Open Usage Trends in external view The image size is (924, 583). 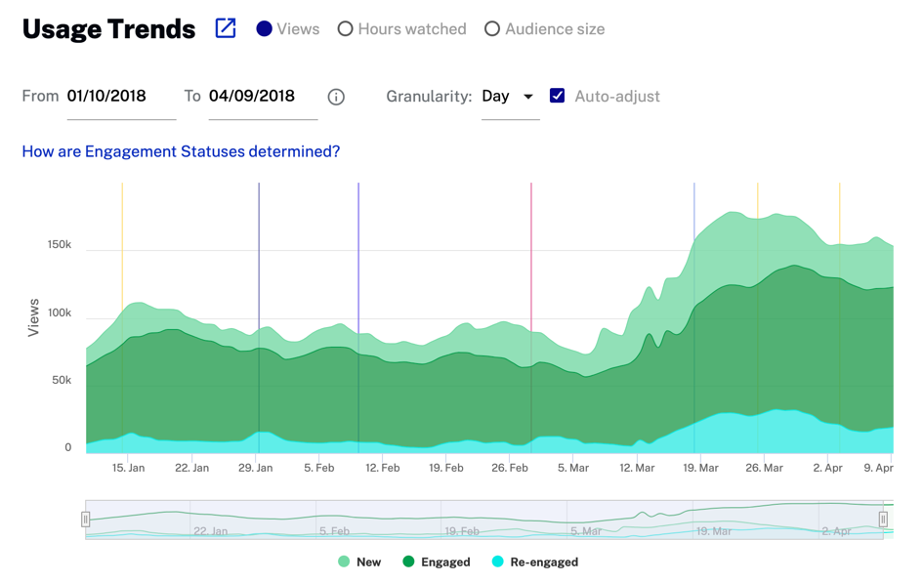point(226,28)
